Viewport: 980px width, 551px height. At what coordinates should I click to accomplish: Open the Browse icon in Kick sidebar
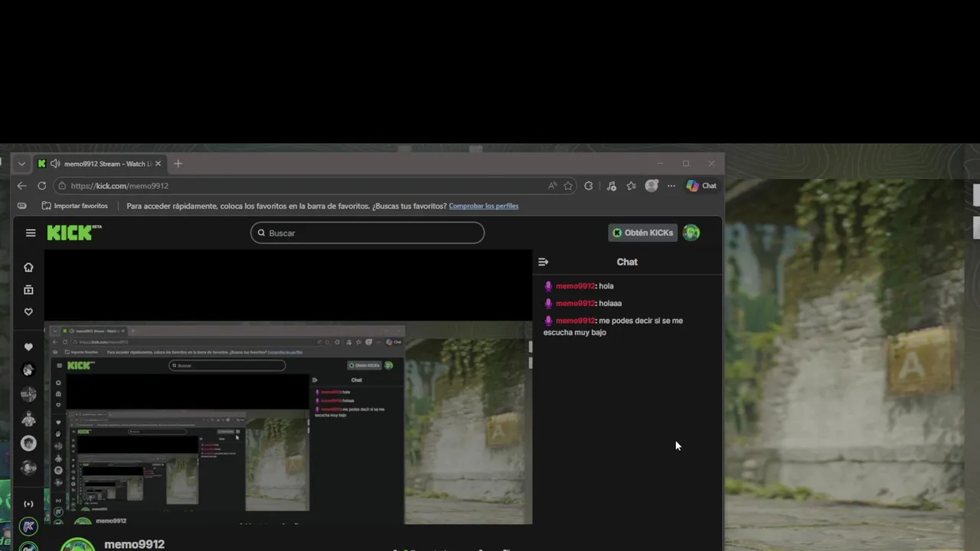[x=28, y=290]
